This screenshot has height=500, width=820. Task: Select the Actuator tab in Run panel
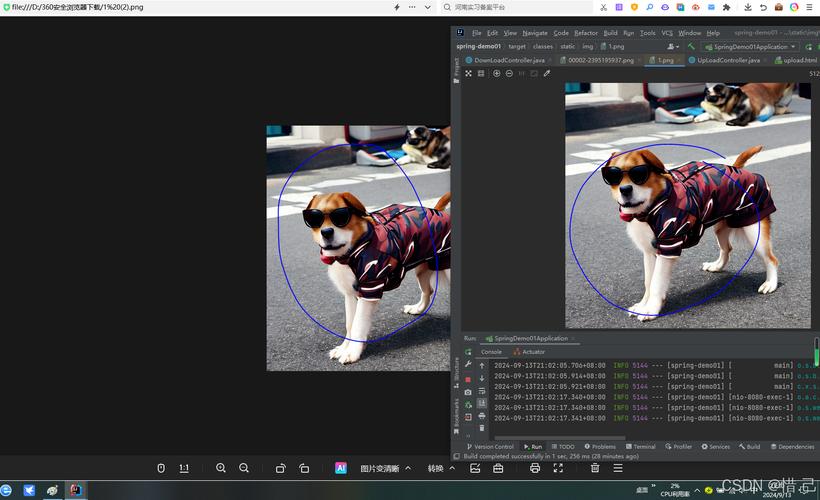529,352
